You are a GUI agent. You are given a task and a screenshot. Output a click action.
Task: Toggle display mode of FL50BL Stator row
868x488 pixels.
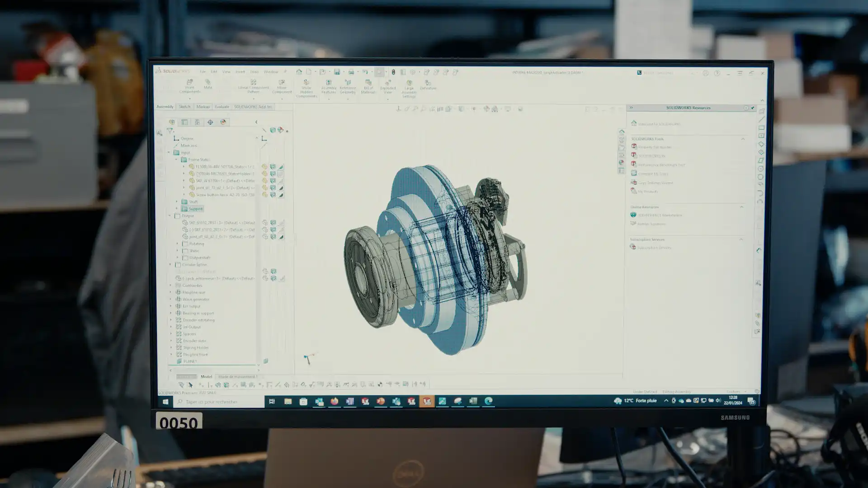coord(273,167)
